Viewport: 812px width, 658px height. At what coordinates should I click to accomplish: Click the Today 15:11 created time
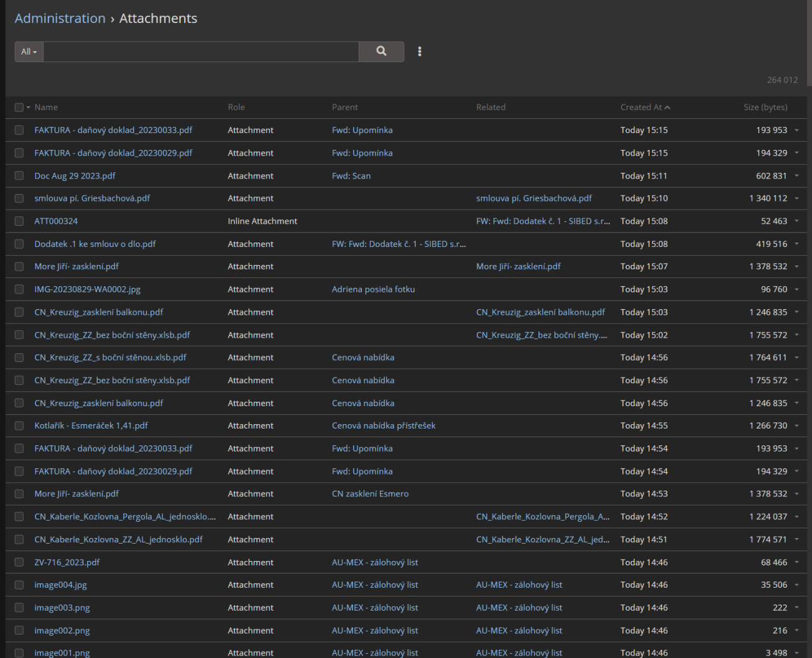tap(644, 176)
